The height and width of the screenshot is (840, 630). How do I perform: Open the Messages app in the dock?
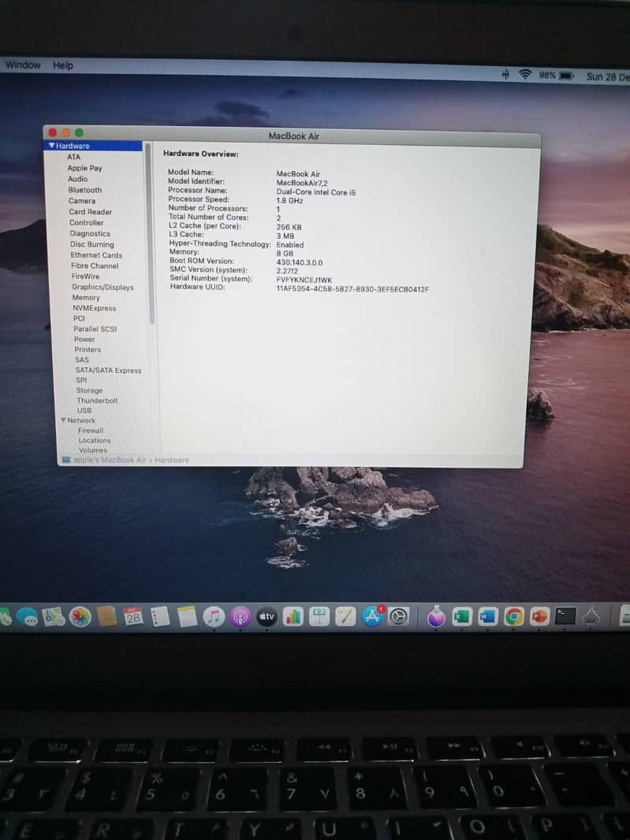point(27,617)
